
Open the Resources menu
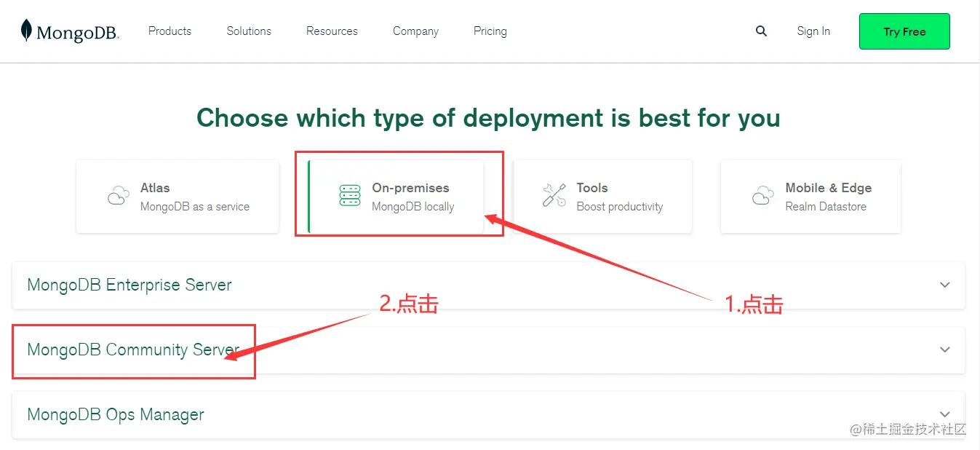(332, 31)
